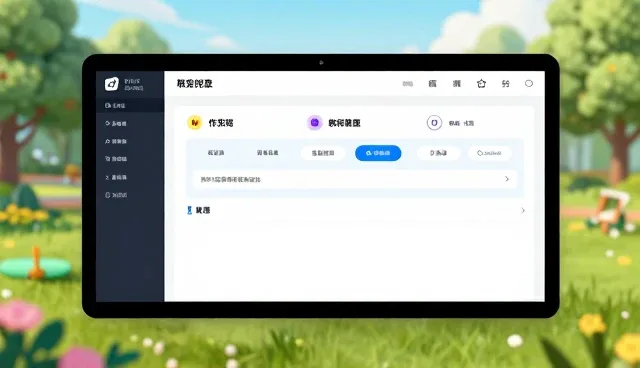Screen dimensions: 640x368
Task: Select the faded pill at the row's end
Action: point(489,153)
